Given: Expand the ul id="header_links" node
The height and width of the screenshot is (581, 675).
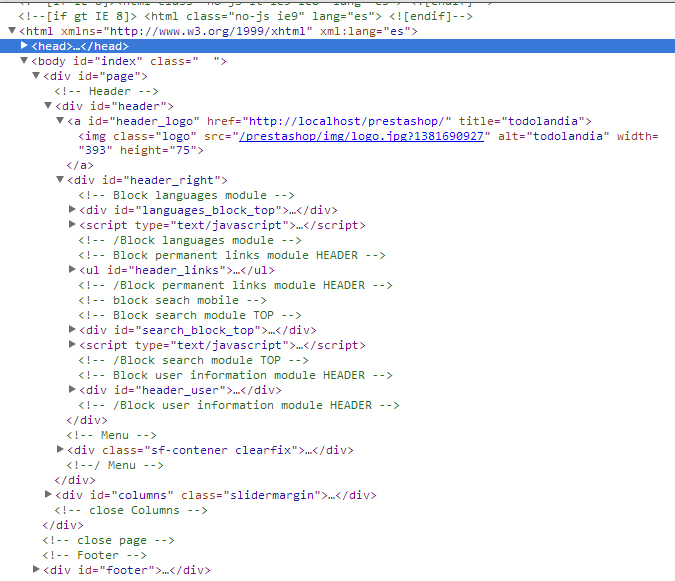Looking at the screenshot, I should click(72, 269).
